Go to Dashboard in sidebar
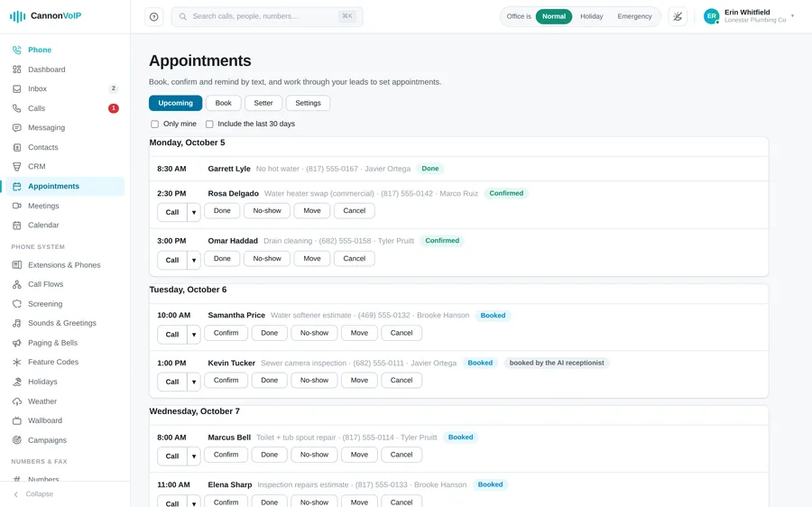 (x=65, y=69)
